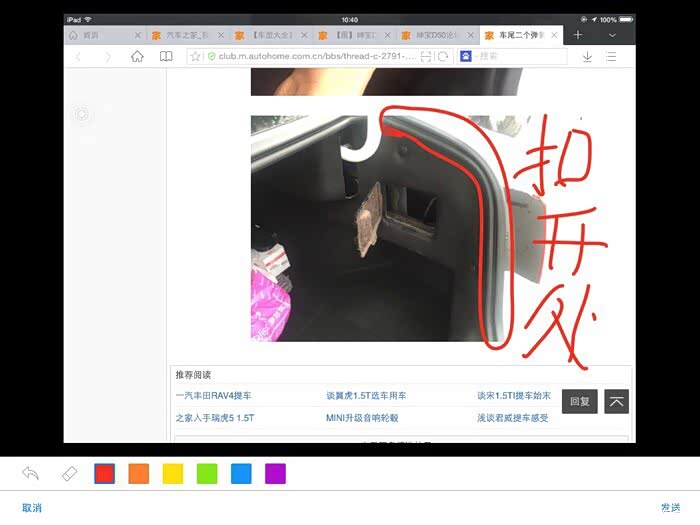Click the page reload icon
Image resolution: width=700 pixels, height=525 pixels.
click(443, 57)
